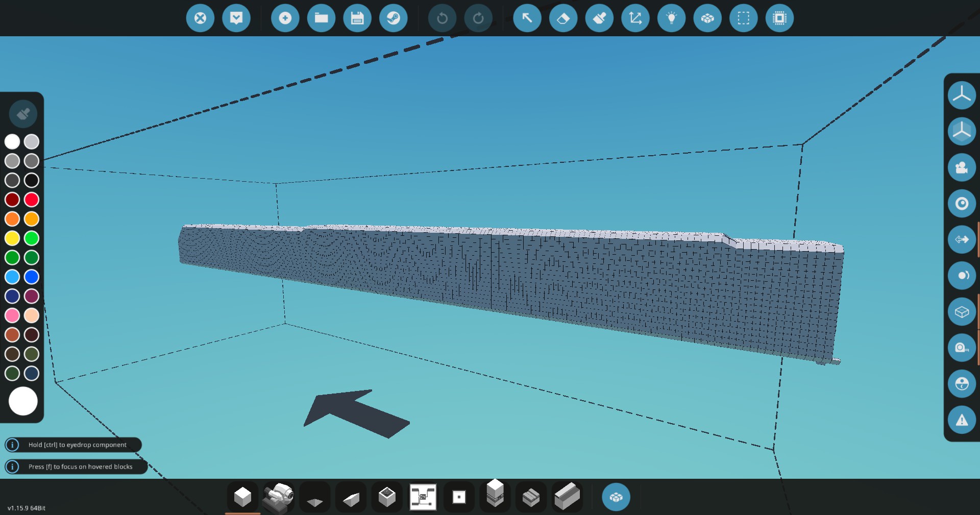Select the hollow cube block in inventory
Screen dimensions: 980x515
click(x=387, y=497)
